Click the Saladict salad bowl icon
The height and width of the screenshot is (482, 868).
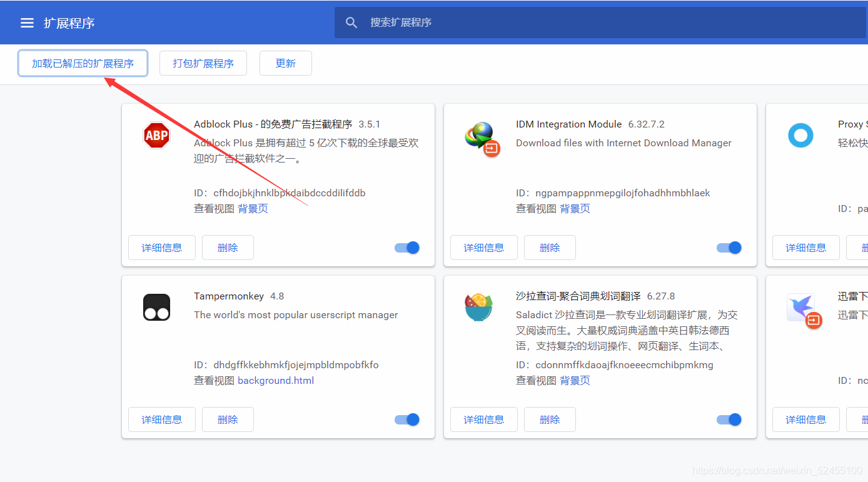[479, 307]
